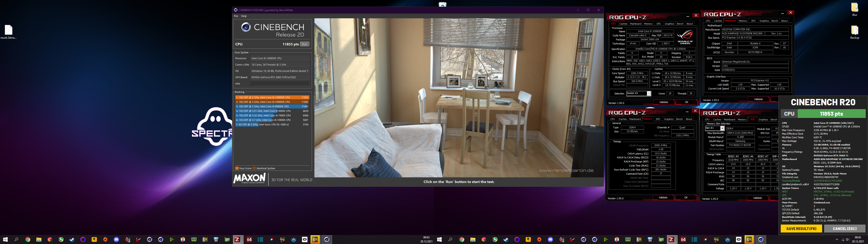The image size is (868, 244).
Task: Select ranking row scoring 11683
Action: [272, 102]
